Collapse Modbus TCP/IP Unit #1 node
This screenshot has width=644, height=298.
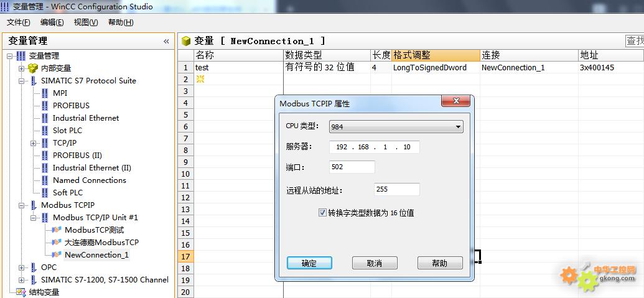[33, 218]
